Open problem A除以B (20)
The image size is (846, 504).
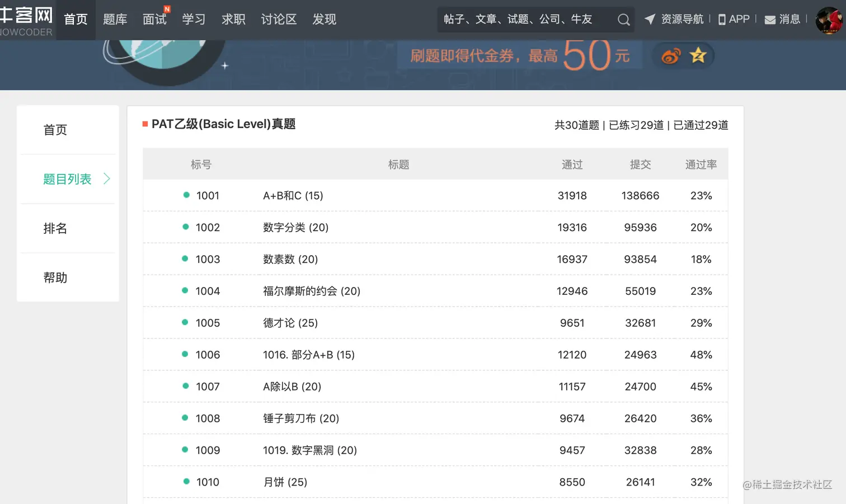pyautogui.click(x=292, y=387)
